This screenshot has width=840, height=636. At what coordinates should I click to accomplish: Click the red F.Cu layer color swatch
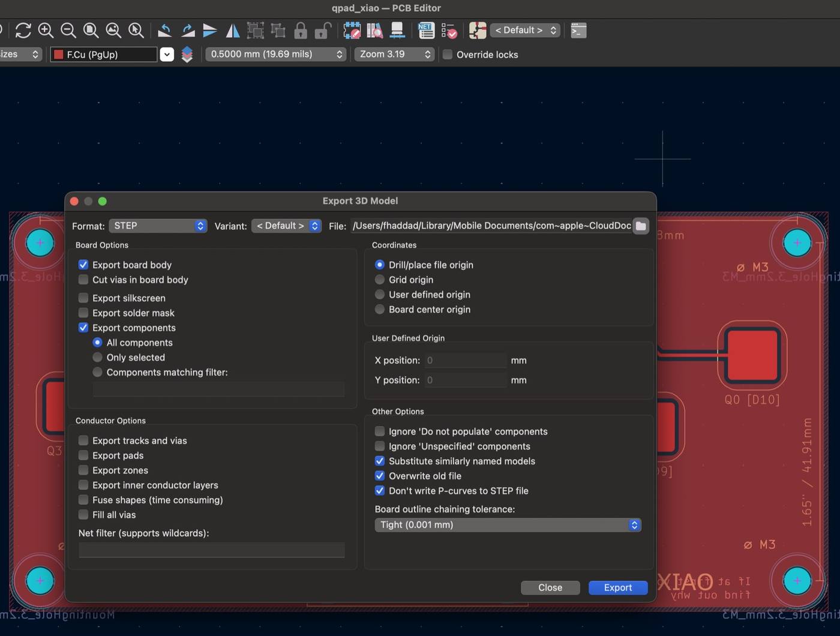click(59, 55)
